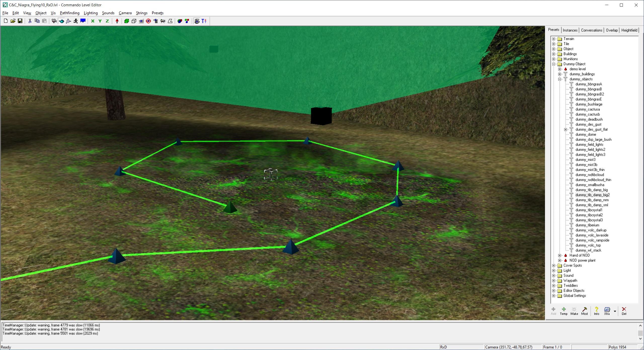
Task: Click the green wireframe cube icon
Action: coord(127,21)
